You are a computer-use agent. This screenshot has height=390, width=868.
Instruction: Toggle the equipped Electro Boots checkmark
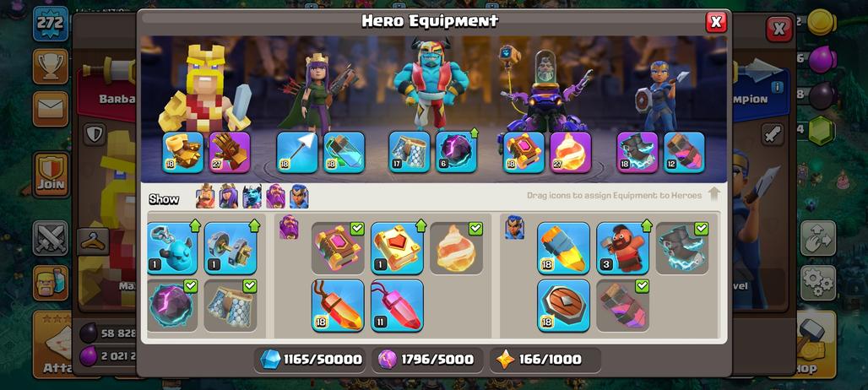(702, 229)
